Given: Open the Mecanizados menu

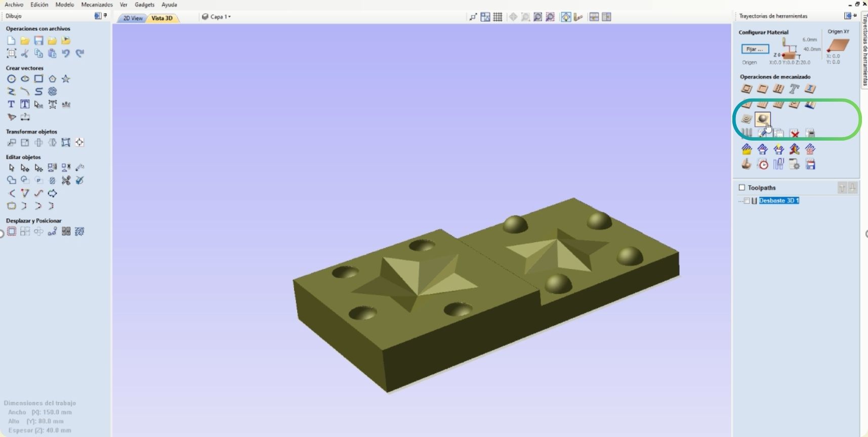Looking at the screenshot, I should 97,5.
